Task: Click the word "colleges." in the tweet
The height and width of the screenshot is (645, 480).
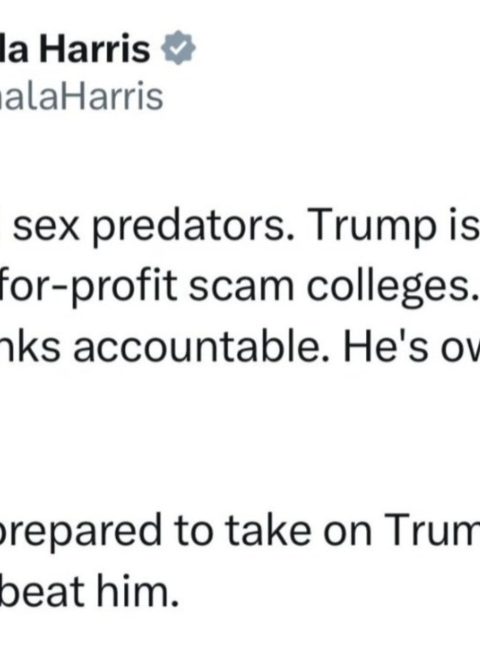Action: tap(389, 287)
